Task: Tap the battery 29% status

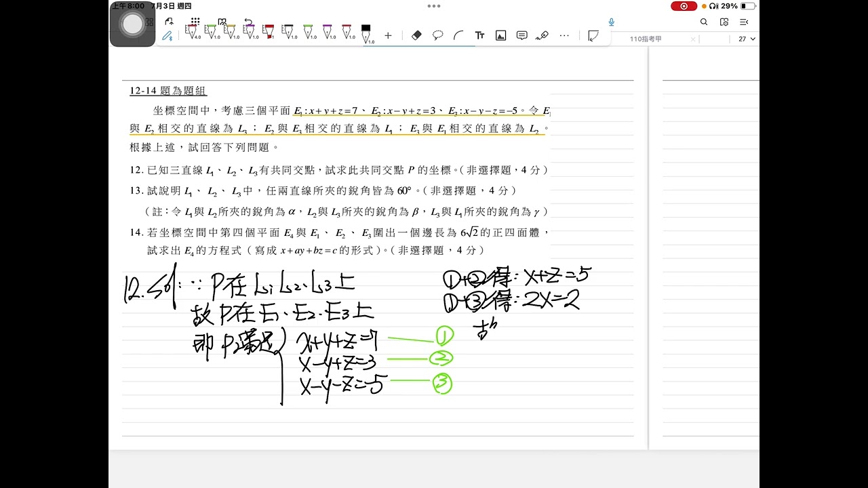Action: (x=739, y=6)
